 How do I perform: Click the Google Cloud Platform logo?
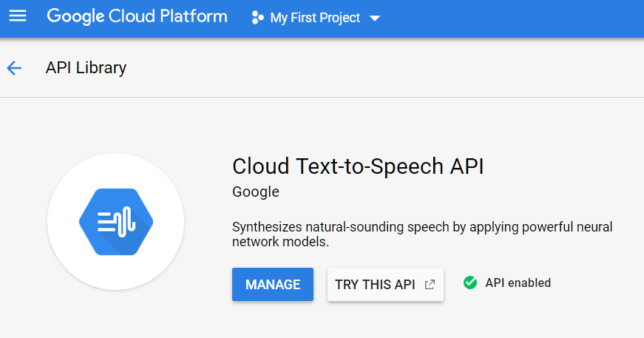[x=137, y=17]
